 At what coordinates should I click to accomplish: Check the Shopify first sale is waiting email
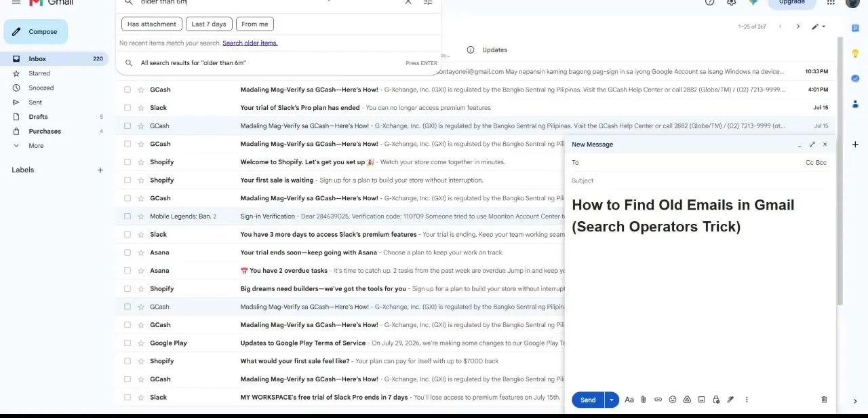tap(127, 180)
